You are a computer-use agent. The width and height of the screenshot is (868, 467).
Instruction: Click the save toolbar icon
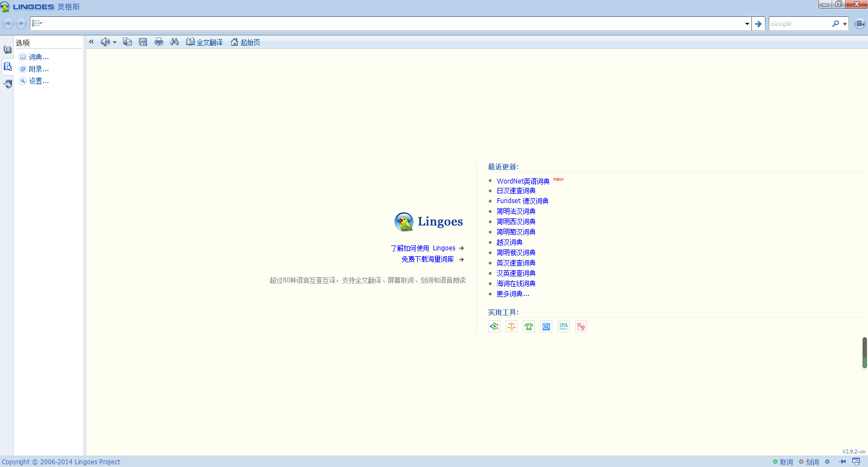click(143, 42)
